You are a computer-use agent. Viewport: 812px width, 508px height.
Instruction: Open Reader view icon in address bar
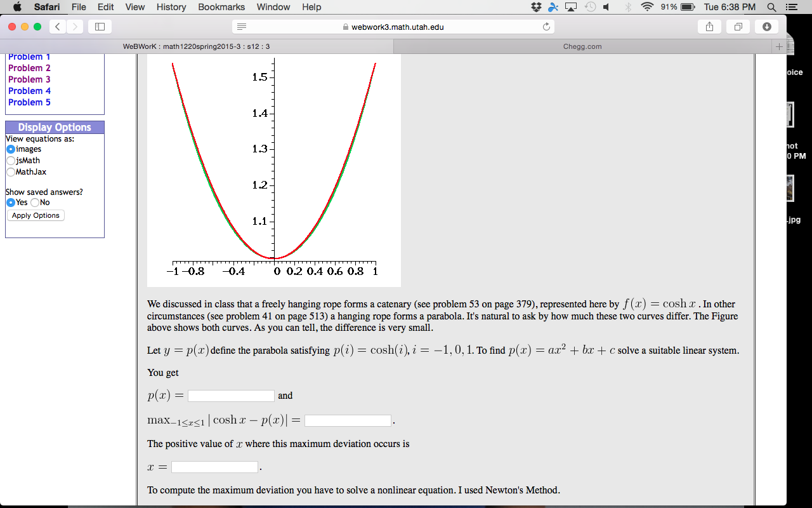241,27
